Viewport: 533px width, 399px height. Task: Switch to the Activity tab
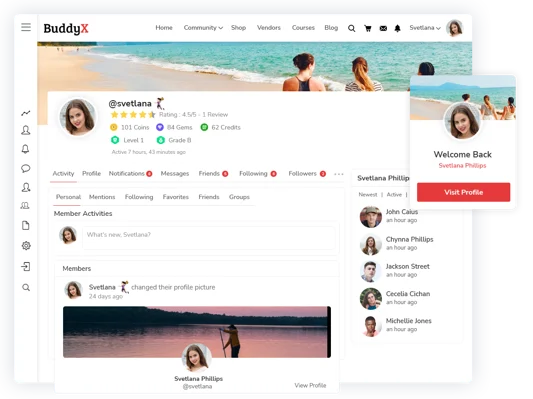(x=63, y=174)
